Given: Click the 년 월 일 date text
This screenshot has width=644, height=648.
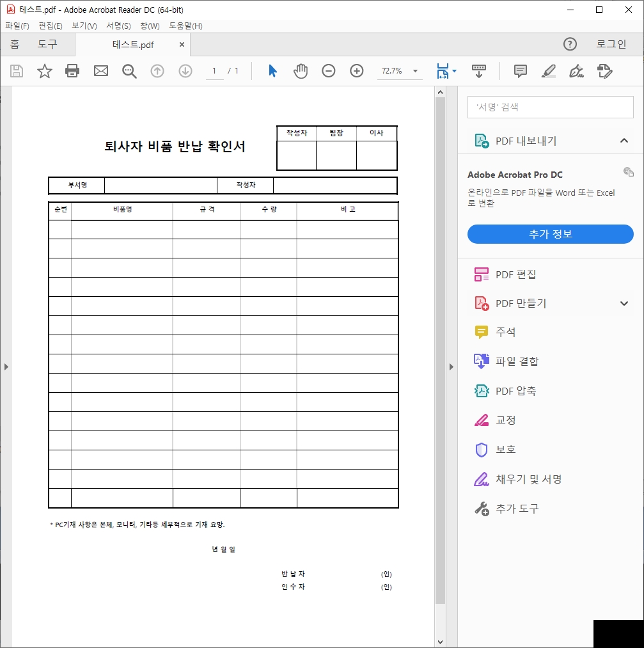Looking at the screenshot, I should (x=223, y=549).
